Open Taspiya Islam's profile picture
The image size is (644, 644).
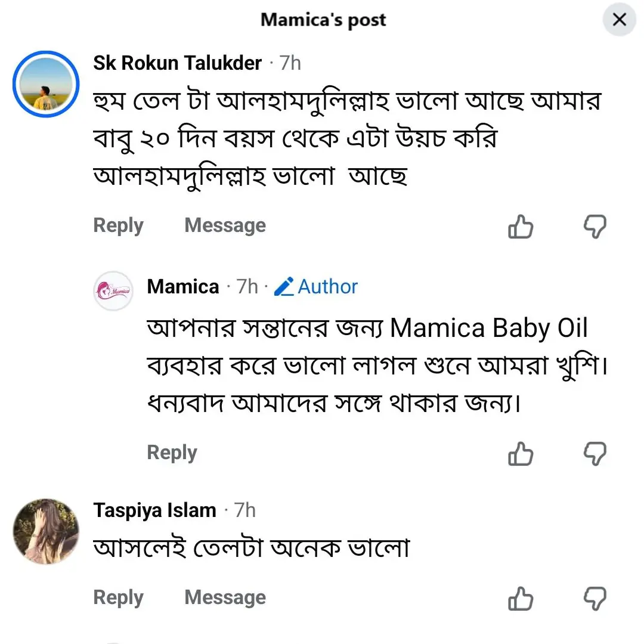coord(46,531)
